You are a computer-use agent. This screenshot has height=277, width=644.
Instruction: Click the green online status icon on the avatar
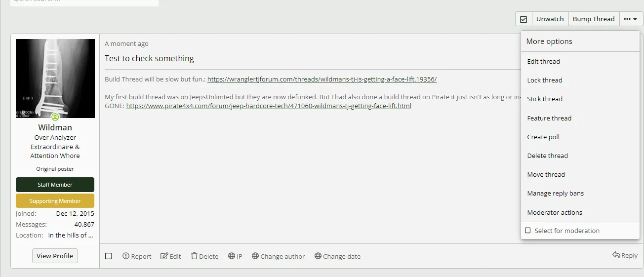point(55,117)
